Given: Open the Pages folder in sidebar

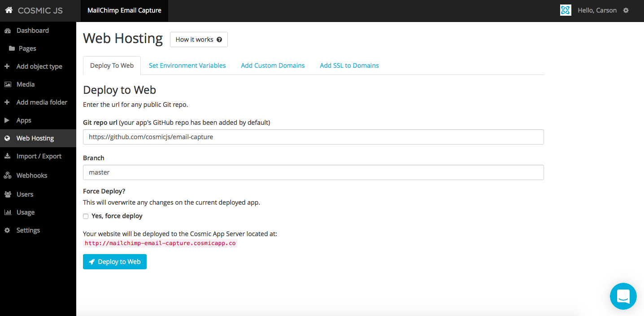Looking at the screenshot, I should (27, 48).
